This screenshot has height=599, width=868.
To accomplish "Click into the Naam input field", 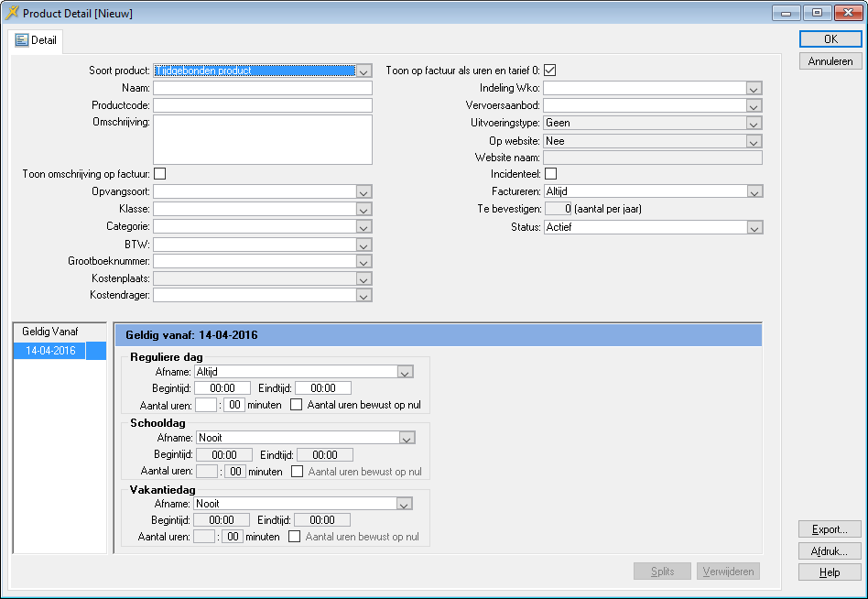I will (x=262, y=88).
